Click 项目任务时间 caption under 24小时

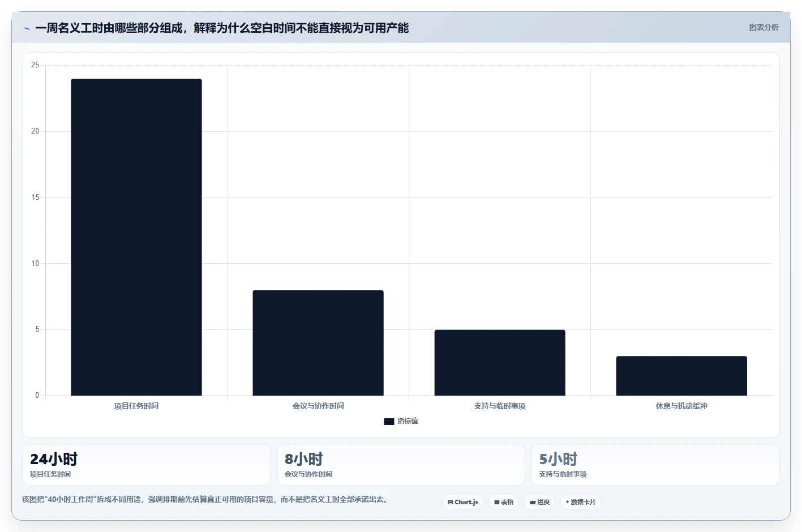pyautogui.click(x=50, y=474)
